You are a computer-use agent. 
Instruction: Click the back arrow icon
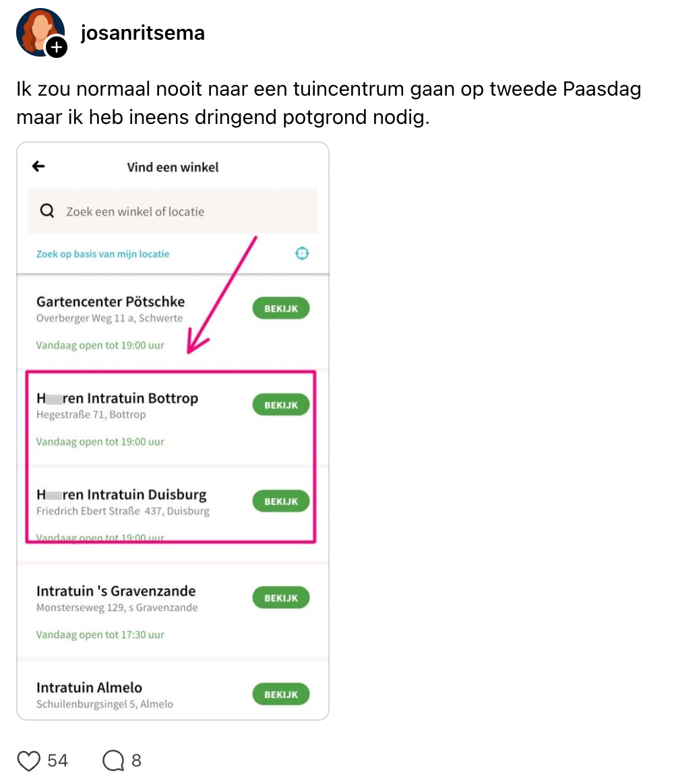click(39, 166)
